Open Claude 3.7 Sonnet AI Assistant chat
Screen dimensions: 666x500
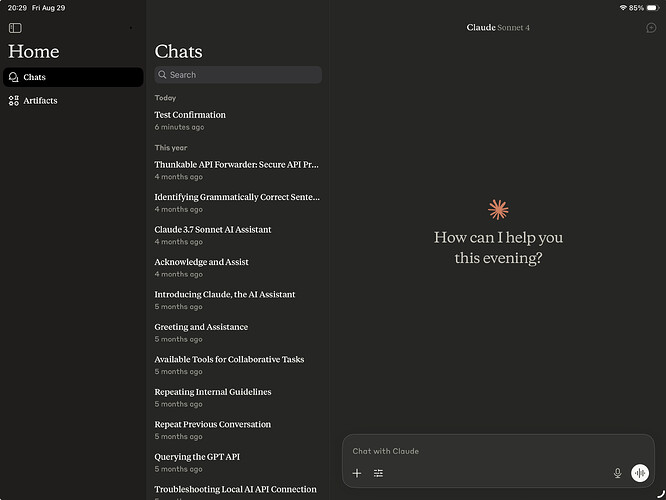coord(238,235)
